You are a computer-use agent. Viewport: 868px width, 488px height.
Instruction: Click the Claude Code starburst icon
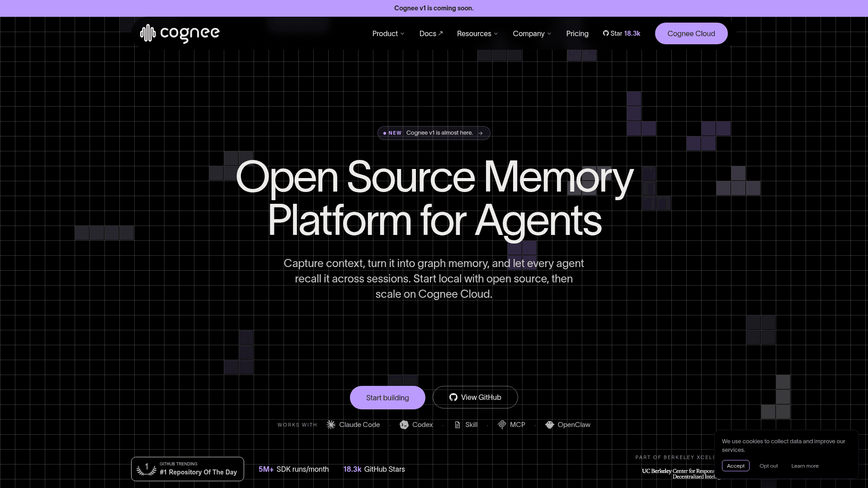tap(331, 425)
